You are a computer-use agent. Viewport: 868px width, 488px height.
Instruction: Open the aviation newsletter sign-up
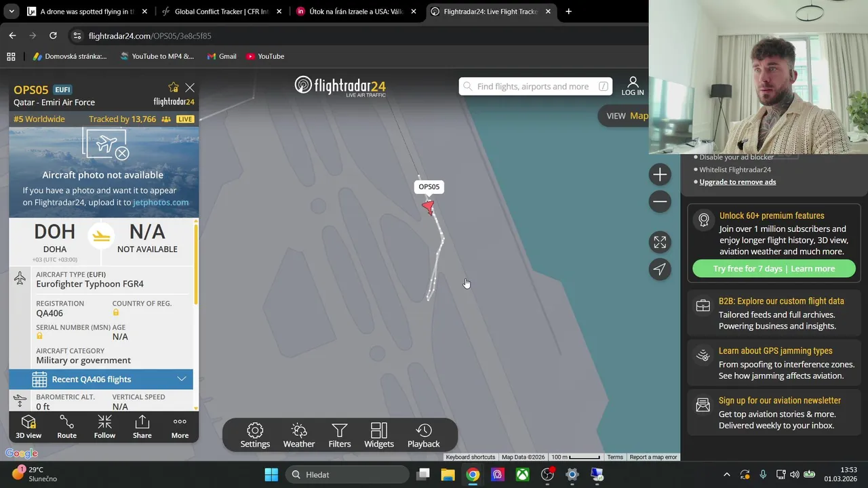774,413
